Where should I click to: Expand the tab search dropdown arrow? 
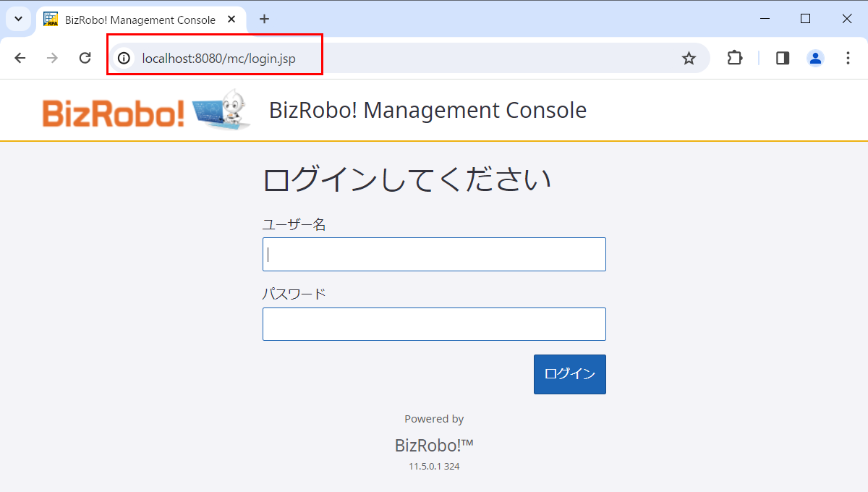coord(18,20)
